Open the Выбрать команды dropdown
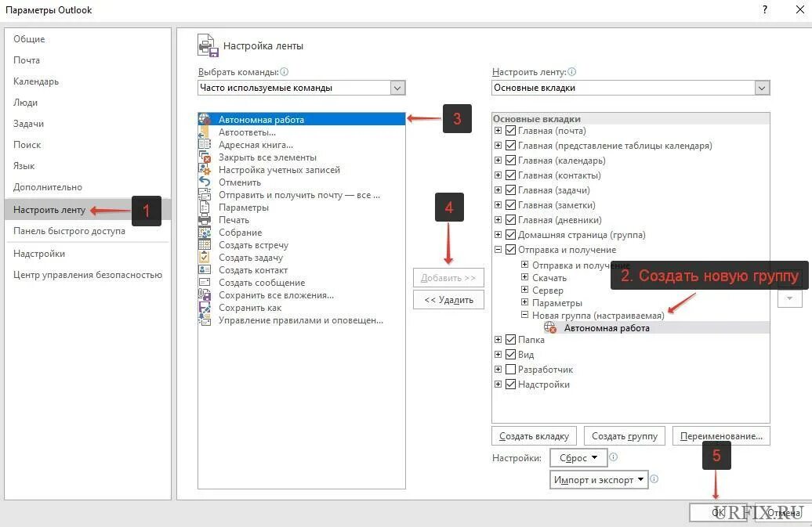The image size is (812, 527). (x=397, y=88)
